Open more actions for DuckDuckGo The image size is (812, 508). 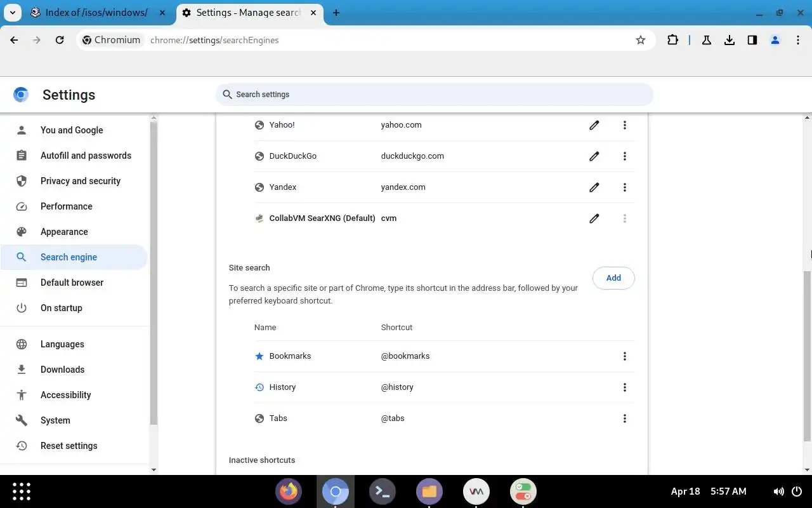[x=625, y=156]
